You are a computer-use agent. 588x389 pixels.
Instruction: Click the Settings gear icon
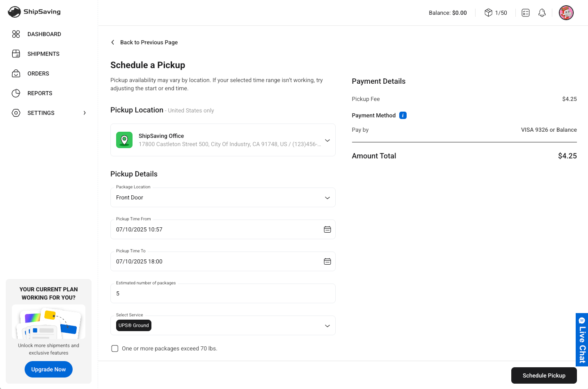click(16, 113)
